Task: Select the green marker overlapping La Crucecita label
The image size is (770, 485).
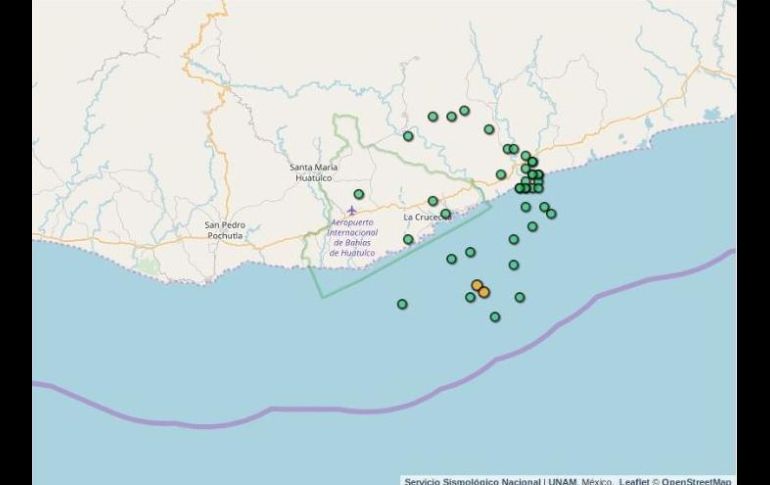Action: 445,214
